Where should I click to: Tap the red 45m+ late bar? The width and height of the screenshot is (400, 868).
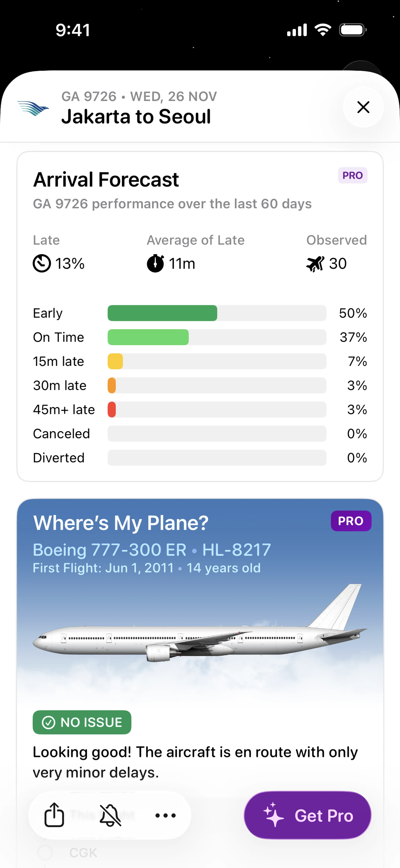click(x=112, y=409)
